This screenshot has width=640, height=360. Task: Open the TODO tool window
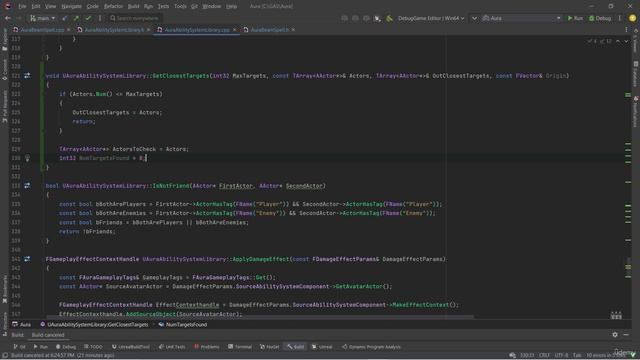click(x=93, y=347)
